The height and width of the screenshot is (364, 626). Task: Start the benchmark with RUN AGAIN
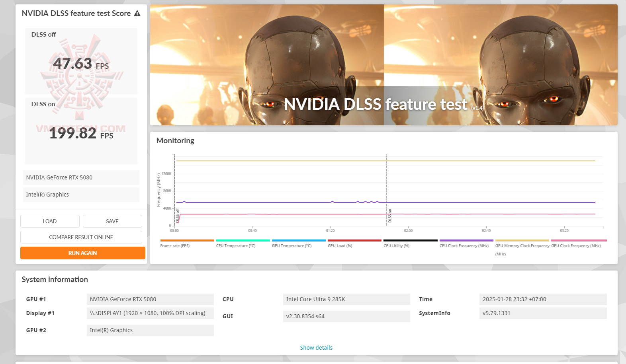click(x=83, y=253)
